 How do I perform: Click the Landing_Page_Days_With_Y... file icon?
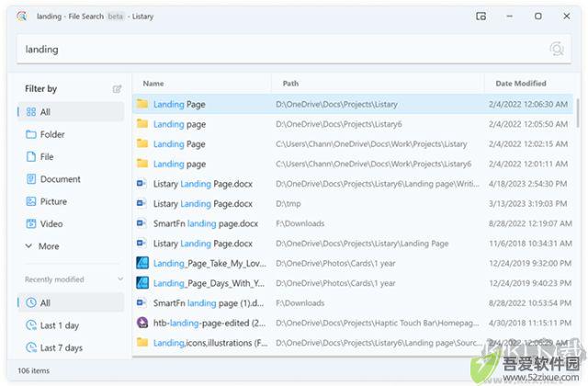[142, 283]
